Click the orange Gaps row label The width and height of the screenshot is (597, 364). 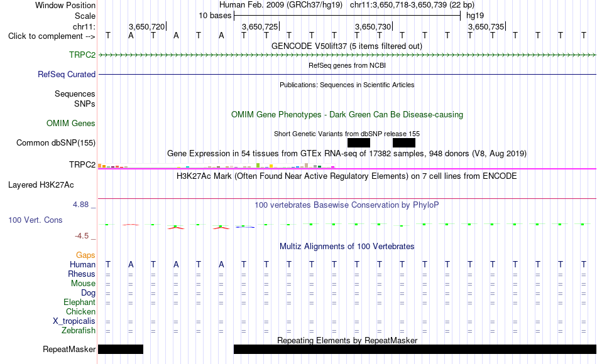click(85, 255)
